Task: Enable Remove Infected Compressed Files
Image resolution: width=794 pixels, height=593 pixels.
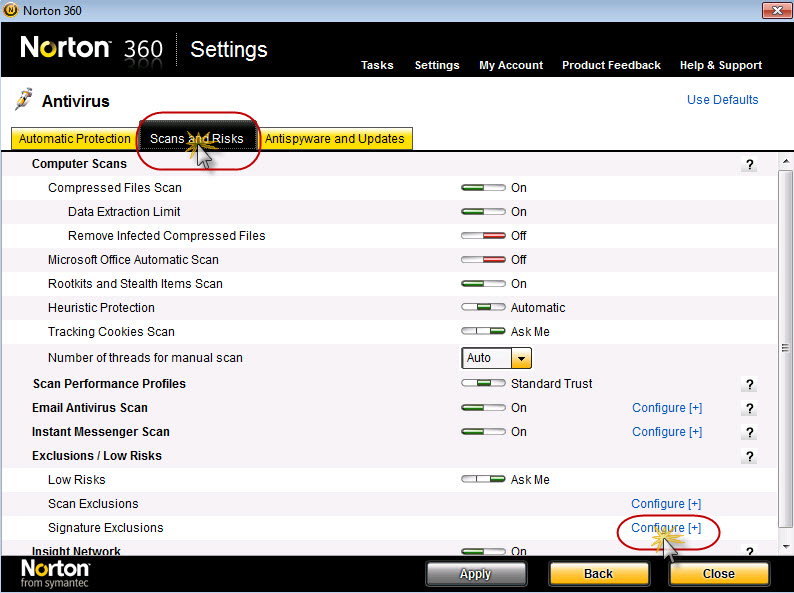Action: pyautogui.click(x=483, y=235)
